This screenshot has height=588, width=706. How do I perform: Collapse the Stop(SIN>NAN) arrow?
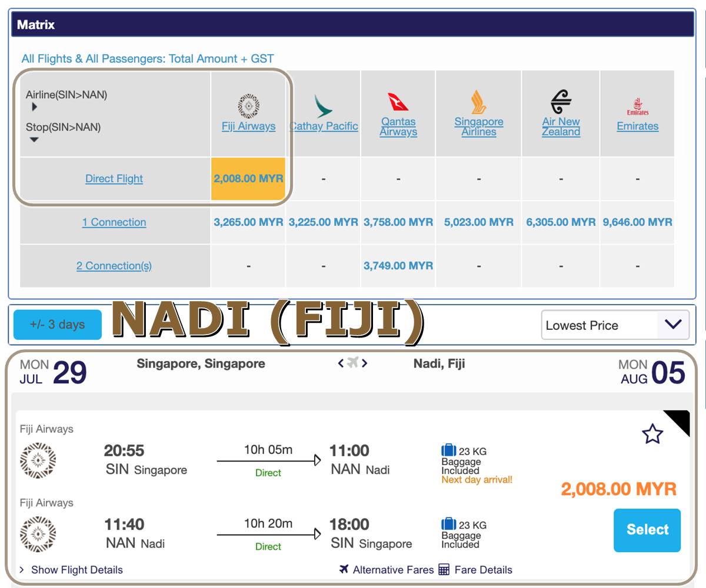[x=34, y=139]
